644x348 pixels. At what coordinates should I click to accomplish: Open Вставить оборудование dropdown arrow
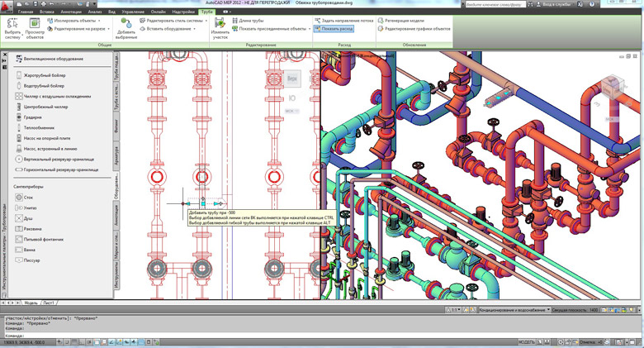point(194,29)
